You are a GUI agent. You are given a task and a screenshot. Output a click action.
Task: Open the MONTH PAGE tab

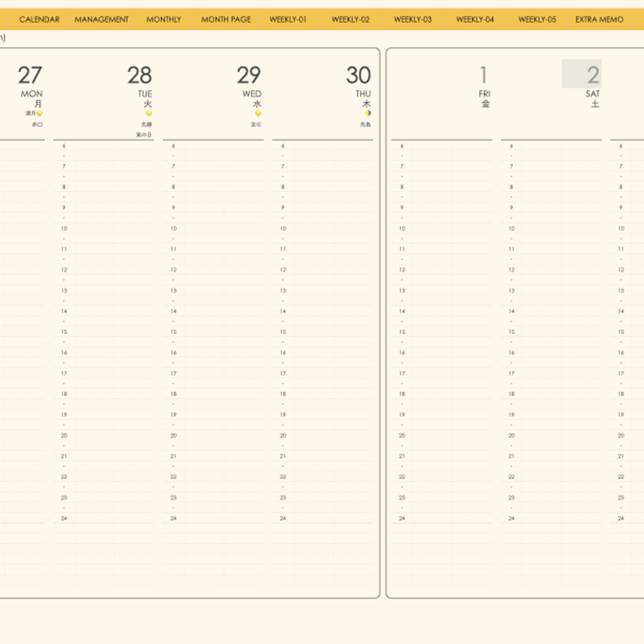pos(226,20)
